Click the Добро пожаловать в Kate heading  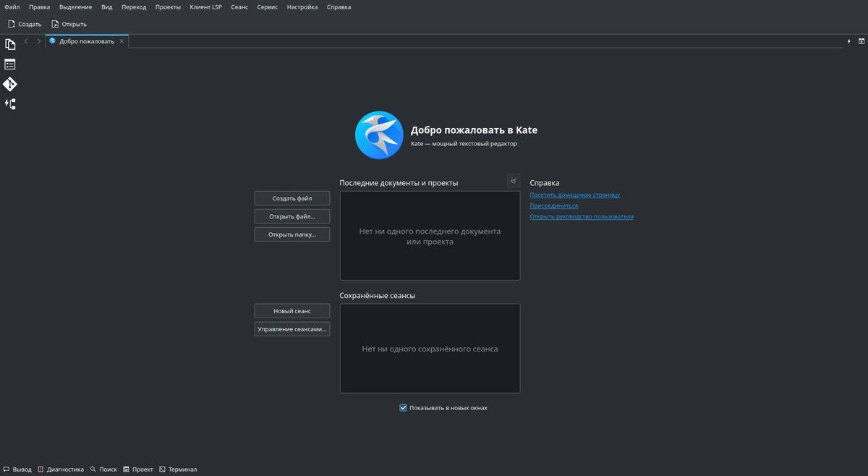(x=474, y=130)
